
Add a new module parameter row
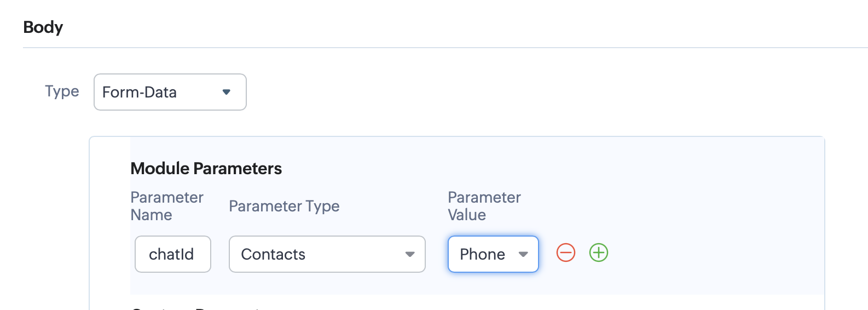coord(599,253)
